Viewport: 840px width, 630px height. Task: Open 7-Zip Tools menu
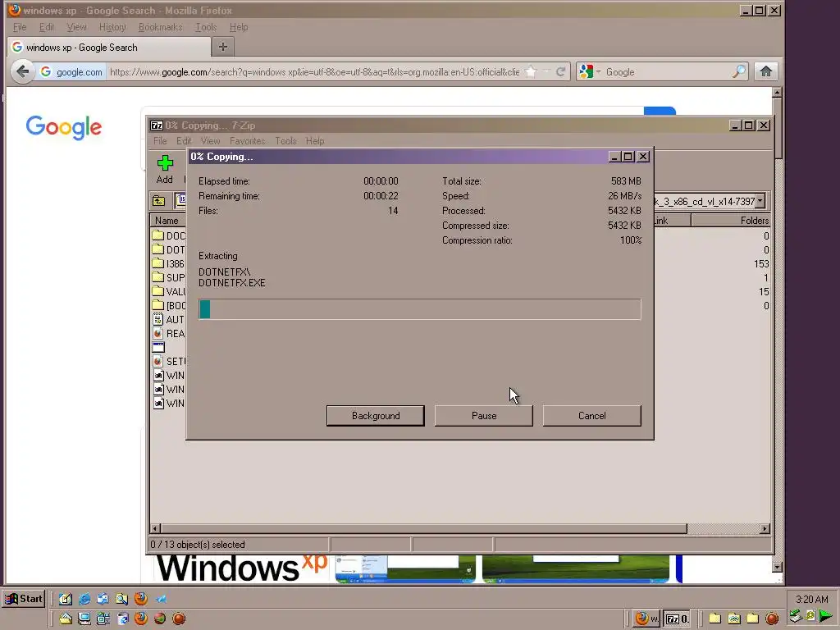(x=285, y=141)
